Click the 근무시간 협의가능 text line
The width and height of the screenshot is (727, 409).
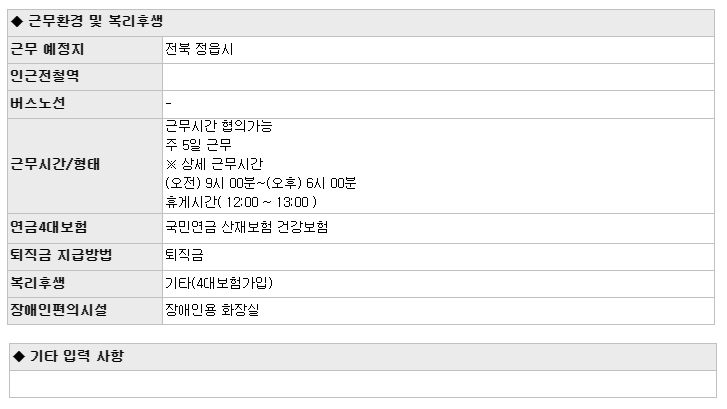click(x=219, y=126)
